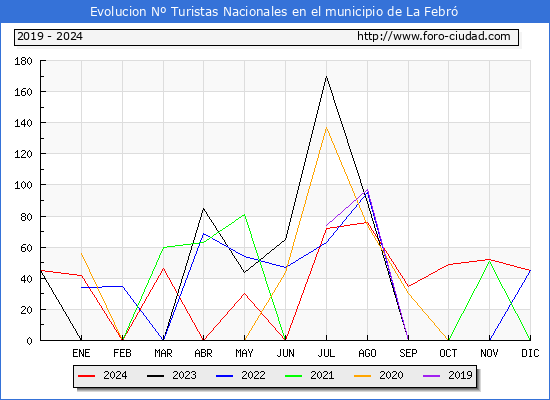Click the orange 2020 legend color line

coord(362,376)
